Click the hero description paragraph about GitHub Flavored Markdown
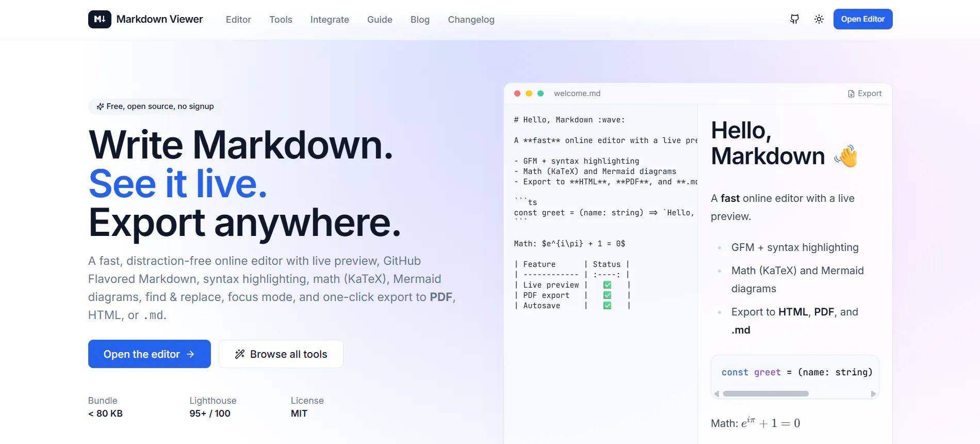This screenshot has height=444, width=980. [272, 288]
